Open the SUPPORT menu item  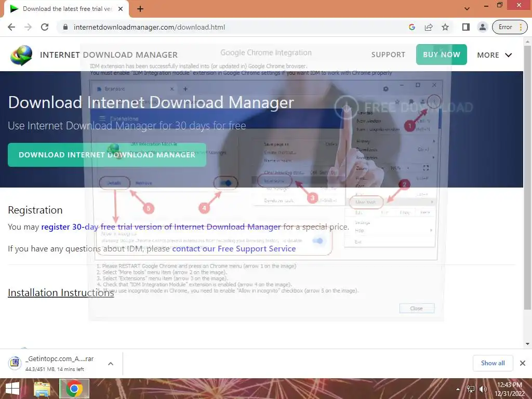388,55
